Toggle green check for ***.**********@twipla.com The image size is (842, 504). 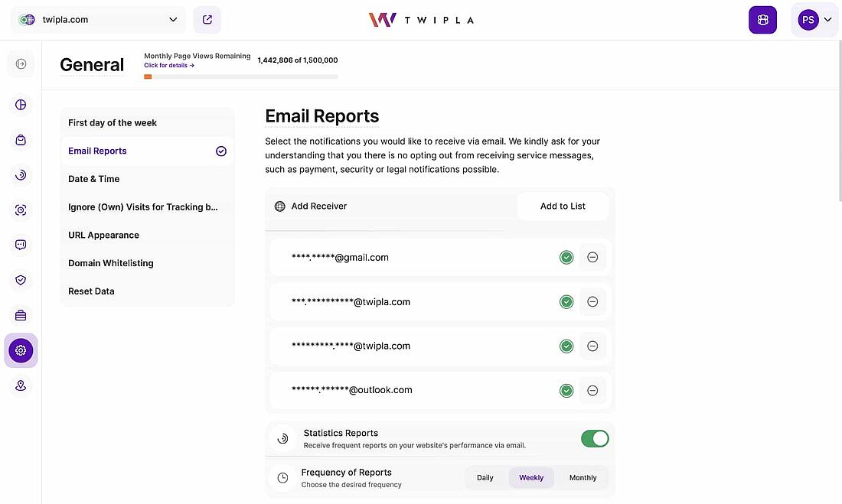566,302
